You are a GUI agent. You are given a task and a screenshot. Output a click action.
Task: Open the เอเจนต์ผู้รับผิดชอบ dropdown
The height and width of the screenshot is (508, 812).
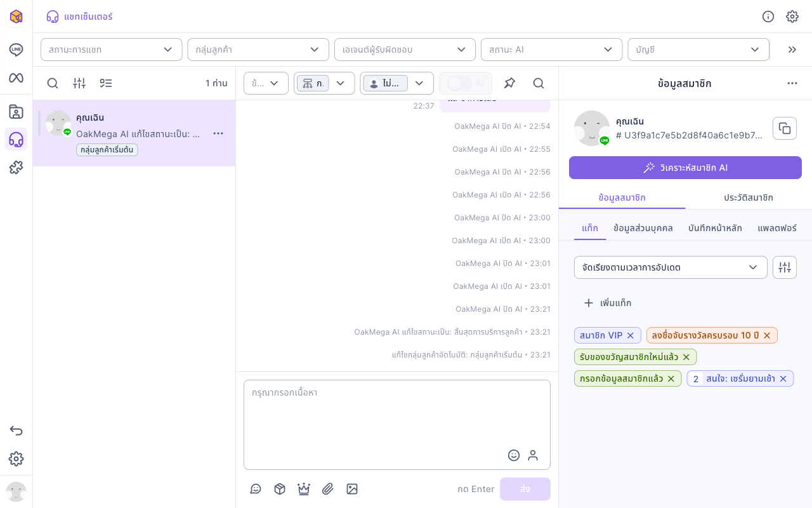pyautogui.click(x=405, y=50)
